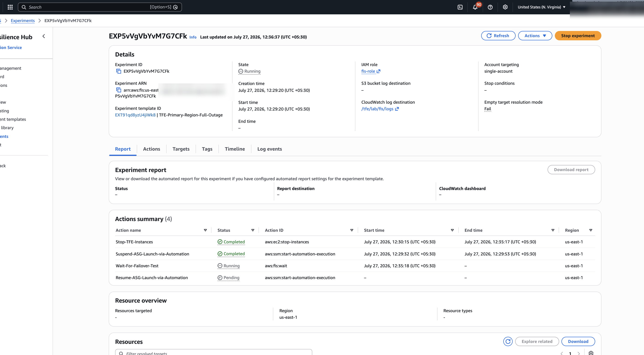Select the aws:fis:wait action ID
Viewport: 644px width, 355px height.
[x=276, y=265]
